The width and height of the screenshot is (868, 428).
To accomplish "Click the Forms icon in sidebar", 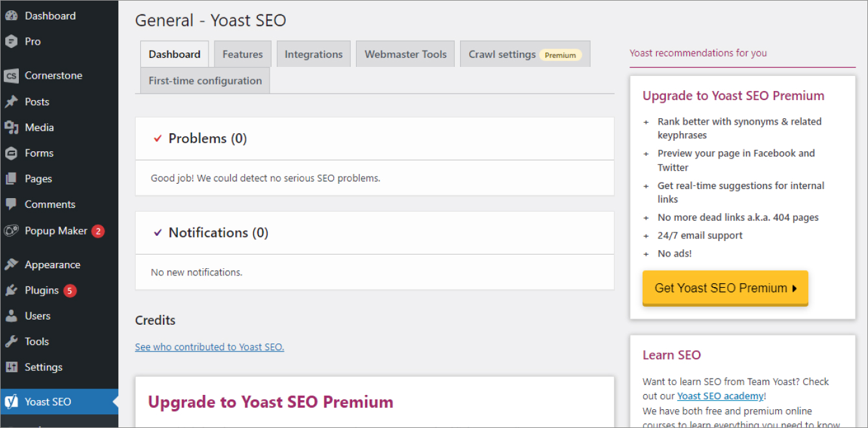I will [11, 153].
